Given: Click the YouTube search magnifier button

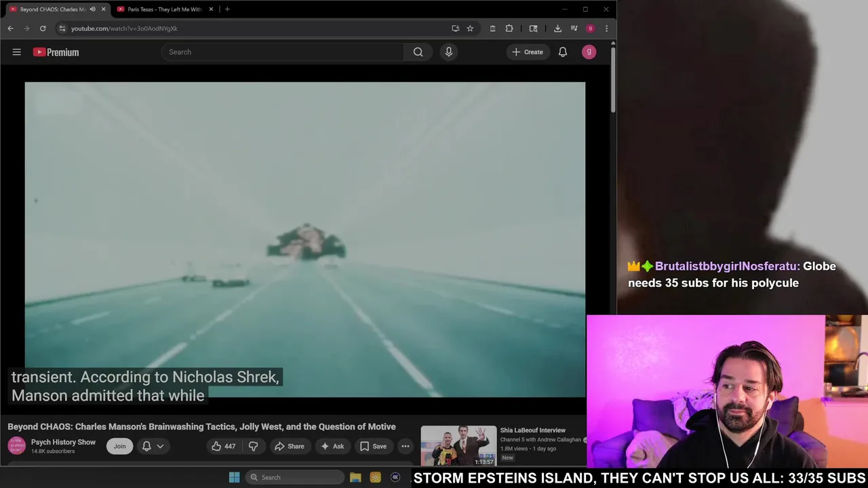Looking at the screenshot, I should click(x=418, y=52).
